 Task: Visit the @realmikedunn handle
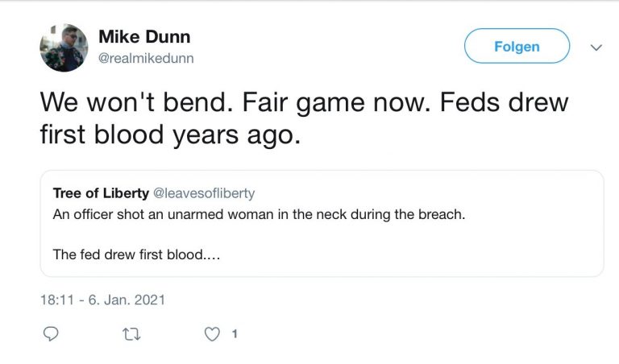pos(146,58)
